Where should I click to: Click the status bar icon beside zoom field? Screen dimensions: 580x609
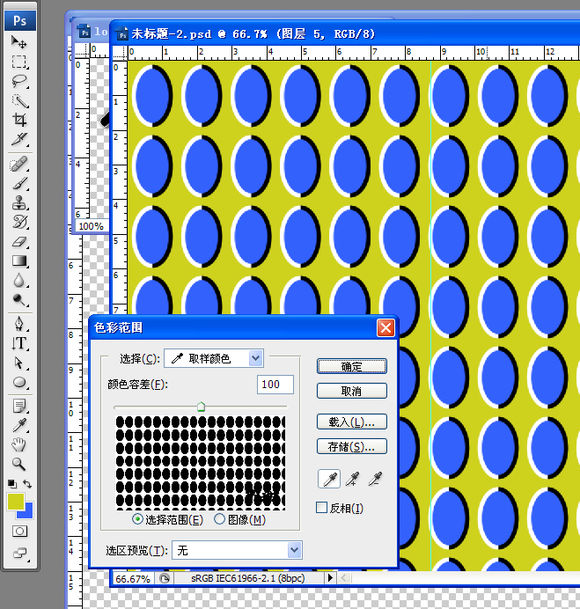click(x=164, y=579)
